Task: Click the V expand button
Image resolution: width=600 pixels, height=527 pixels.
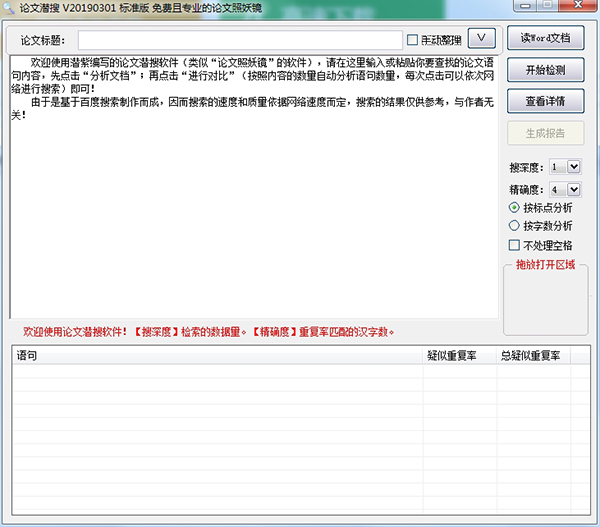Action: coord(481,38)
